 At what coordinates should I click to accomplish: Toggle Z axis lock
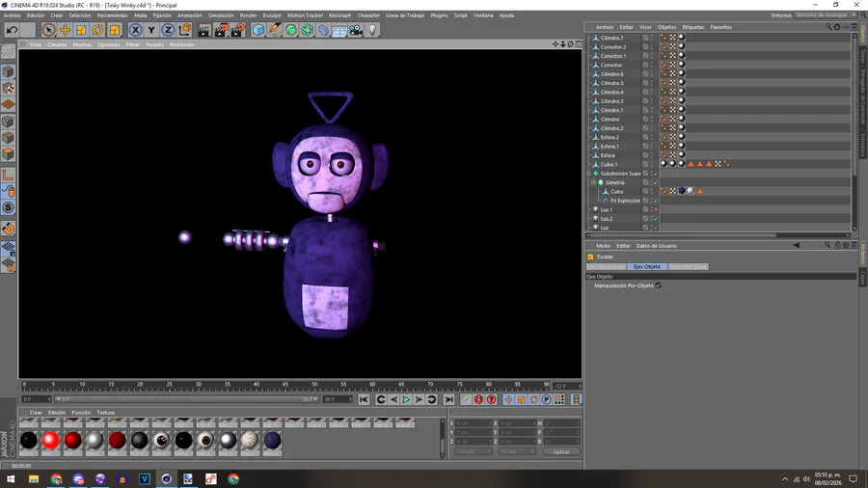168,30
